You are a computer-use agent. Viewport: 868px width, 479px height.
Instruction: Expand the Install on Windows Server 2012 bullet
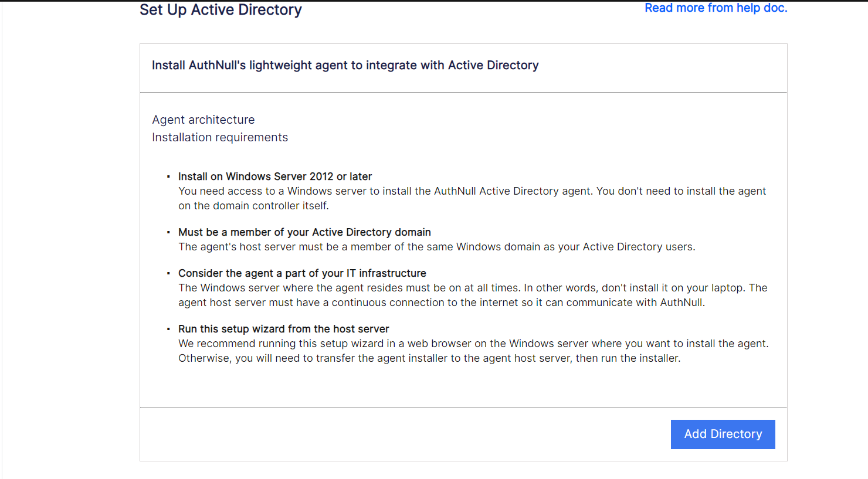tap(274, 176)
